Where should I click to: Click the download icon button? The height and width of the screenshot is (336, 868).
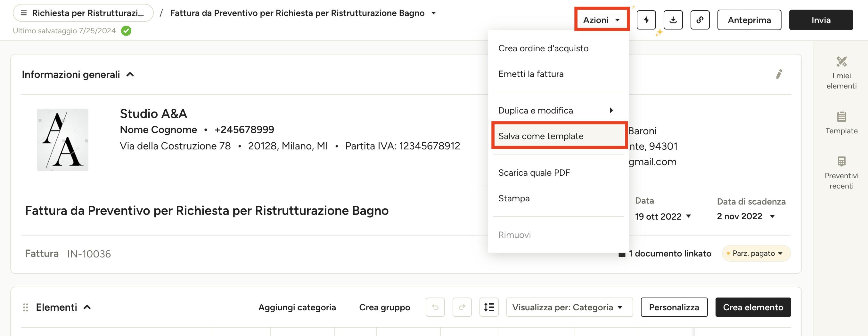[673, 20]
